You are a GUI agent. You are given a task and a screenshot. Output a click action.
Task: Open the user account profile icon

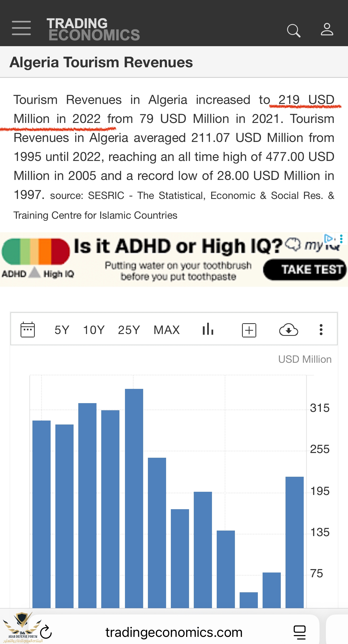coord(327,29)
